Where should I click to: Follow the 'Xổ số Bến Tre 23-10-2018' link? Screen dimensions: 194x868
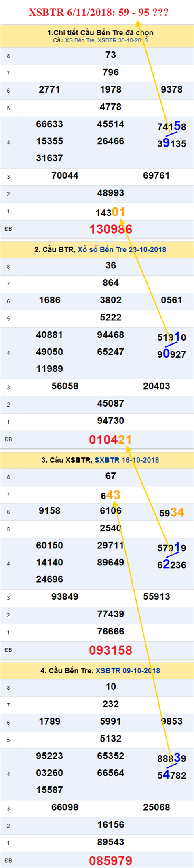tap(122, 249)
